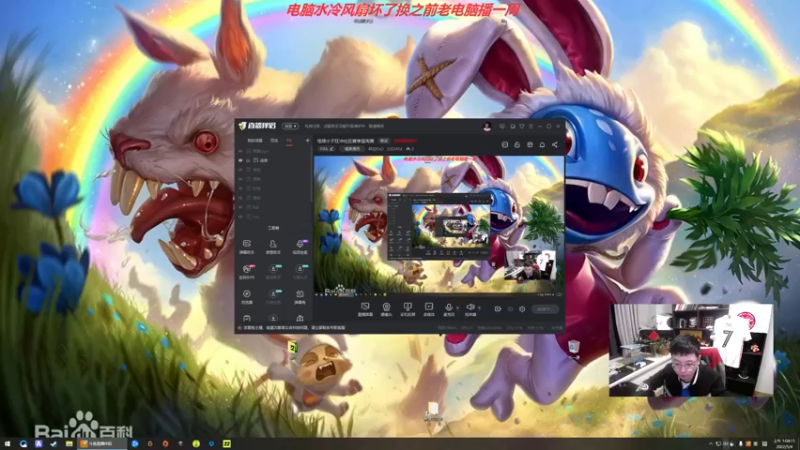Open the Windows Start button on the taskbar
This screenshot has width=800, height=450.
coord(7,444)
